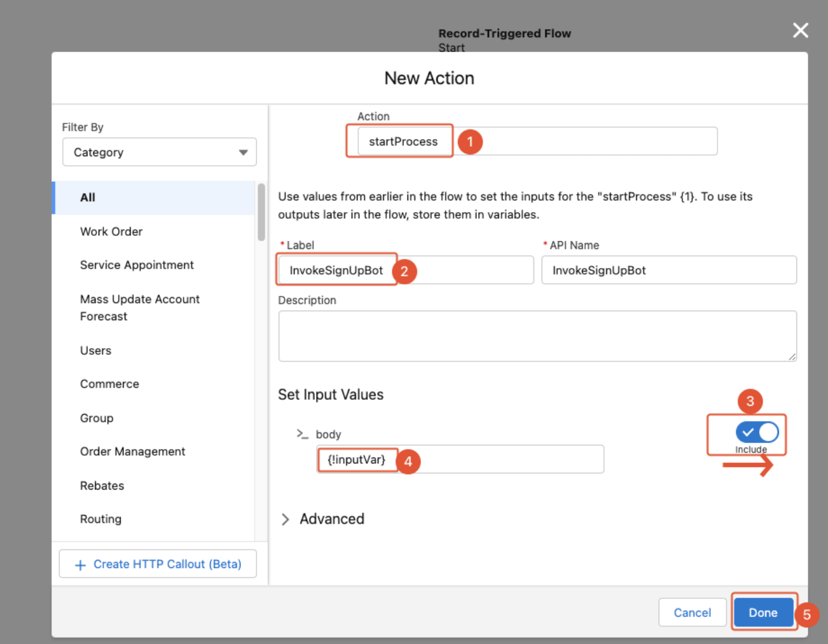The height and width of the screenshot is (644, 828).
Task: Click plus icon for Create HTTP Callout
Action: tap(80, 565)
